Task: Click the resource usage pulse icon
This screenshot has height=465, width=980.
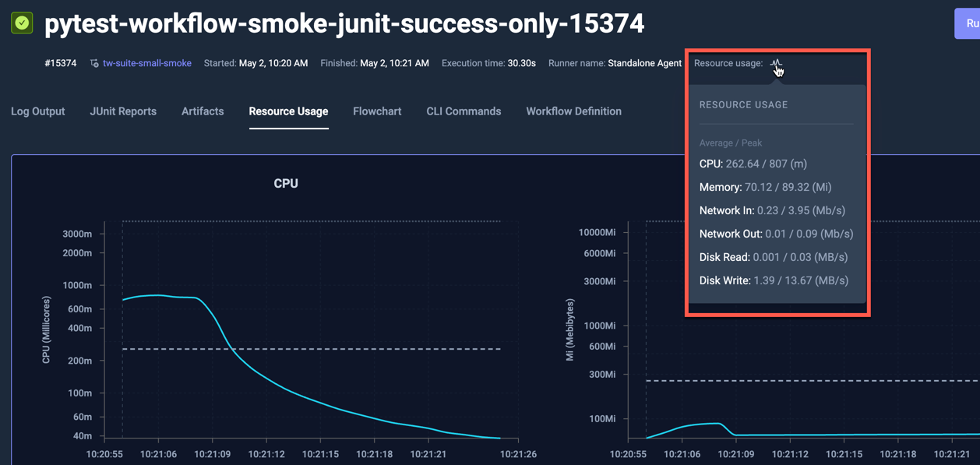Action: pyautogui.click(x=776, y=63)
